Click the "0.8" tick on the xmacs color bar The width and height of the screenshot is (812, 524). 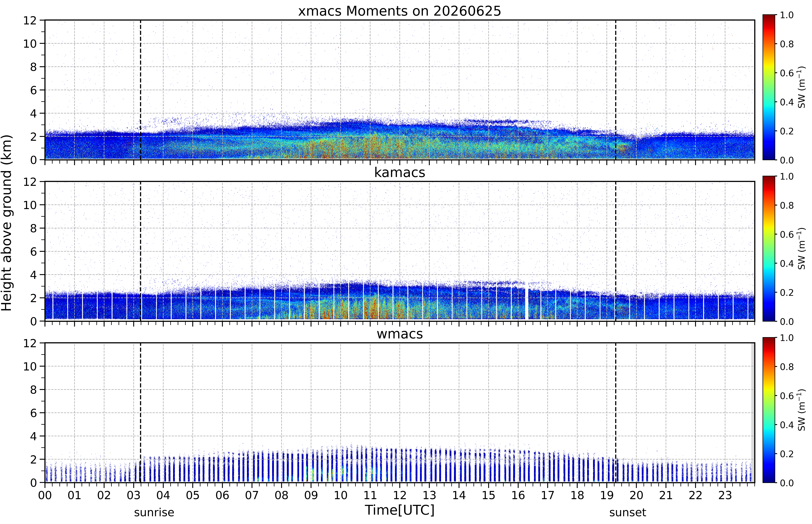[787, 44]
